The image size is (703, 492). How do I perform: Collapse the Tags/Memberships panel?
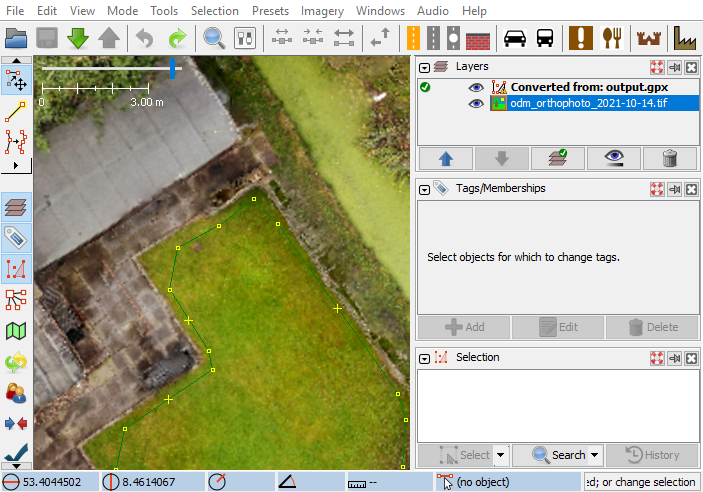tap(425, 188)
